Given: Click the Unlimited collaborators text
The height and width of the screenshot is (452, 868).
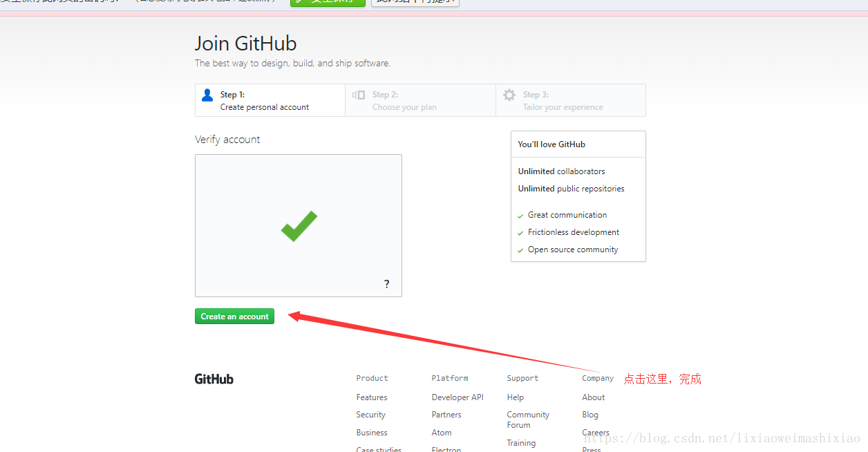Looking at the screenshot, I should (x=561, y=171).
